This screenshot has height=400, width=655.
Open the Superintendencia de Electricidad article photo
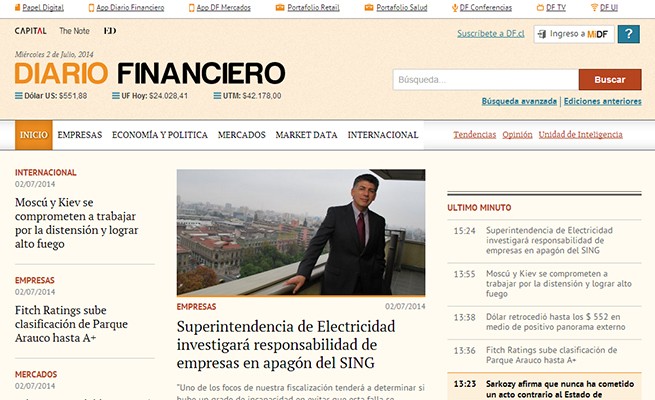(301, 232)
